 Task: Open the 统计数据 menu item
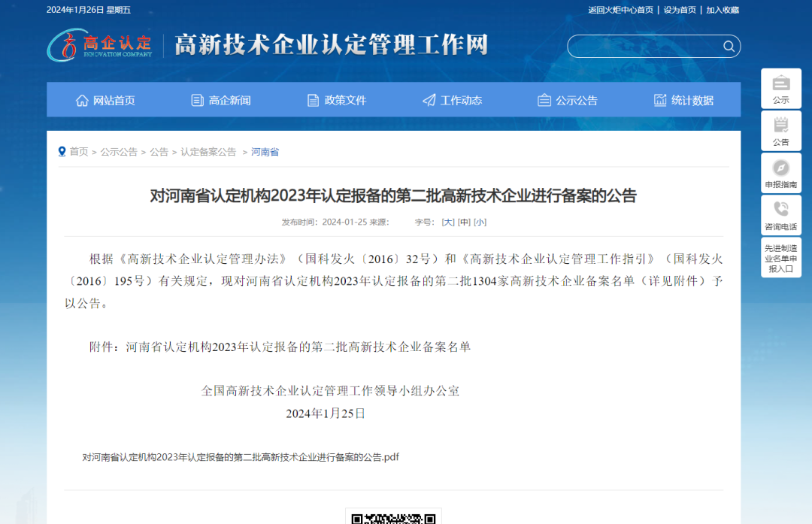683,101
